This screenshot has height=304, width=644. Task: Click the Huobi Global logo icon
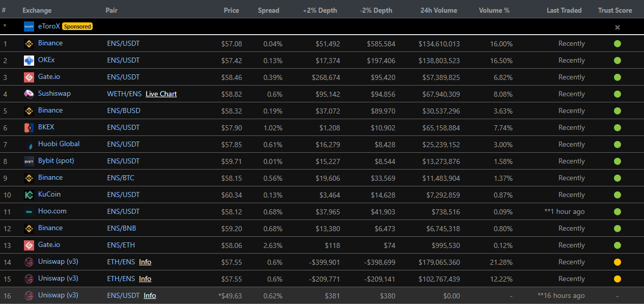[x=29, y=145]
